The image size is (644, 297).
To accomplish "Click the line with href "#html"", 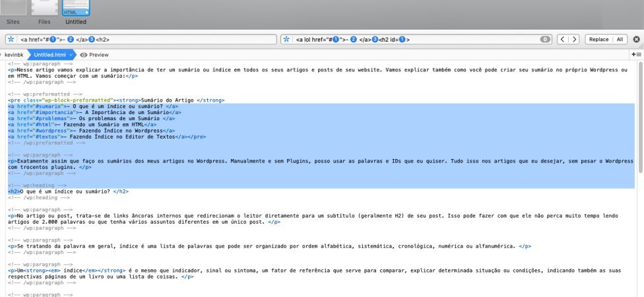I will tap(82, 125).
